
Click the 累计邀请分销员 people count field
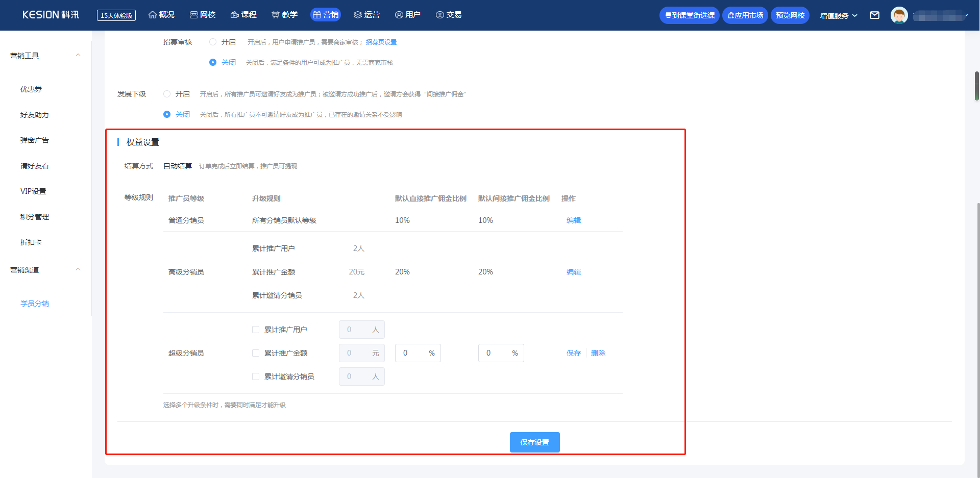[x=362, y=376]
